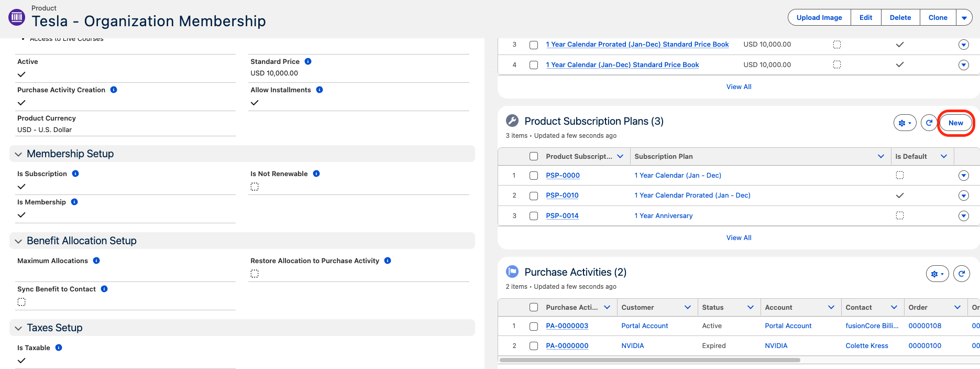
Task: Refresh the Purchase Activities list
Action: point(962,274)
